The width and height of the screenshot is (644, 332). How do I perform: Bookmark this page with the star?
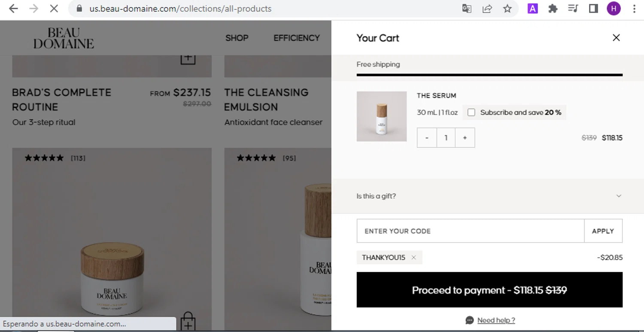(507, 9)
